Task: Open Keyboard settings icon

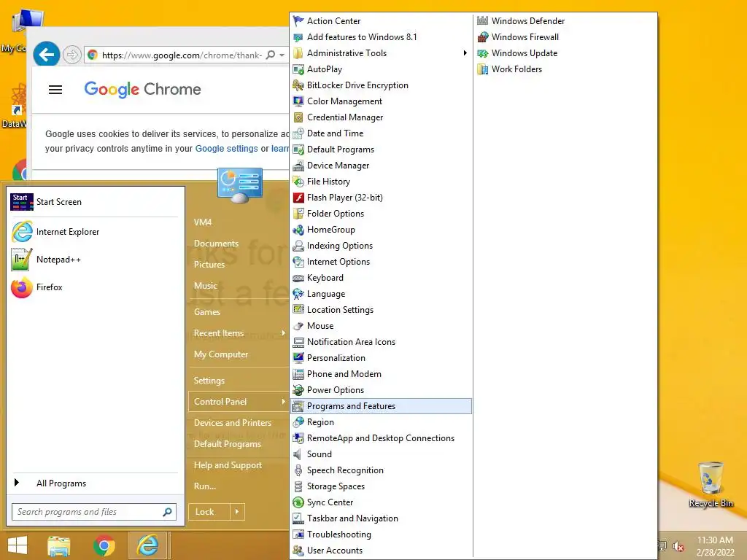Action: point(298,278)
